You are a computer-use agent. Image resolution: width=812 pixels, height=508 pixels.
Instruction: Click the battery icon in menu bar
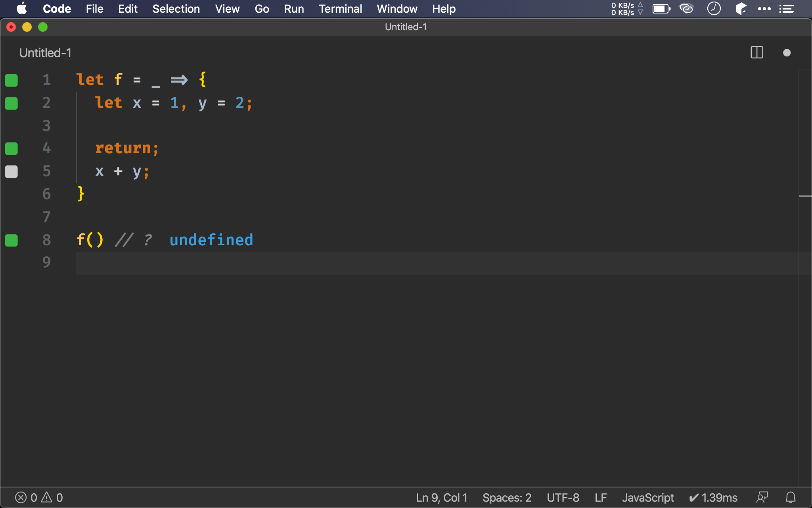coord(661,9)
